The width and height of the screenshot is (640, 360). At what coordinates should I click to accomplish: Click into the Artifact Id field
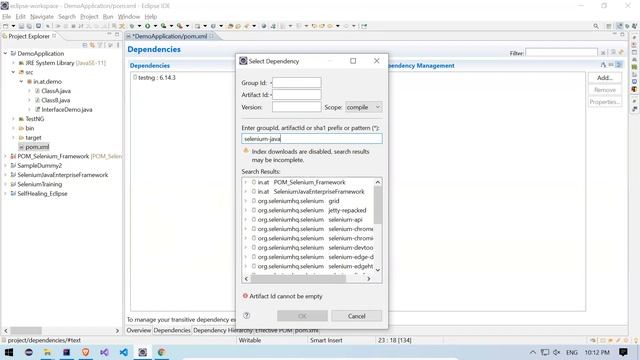[297, 95]
